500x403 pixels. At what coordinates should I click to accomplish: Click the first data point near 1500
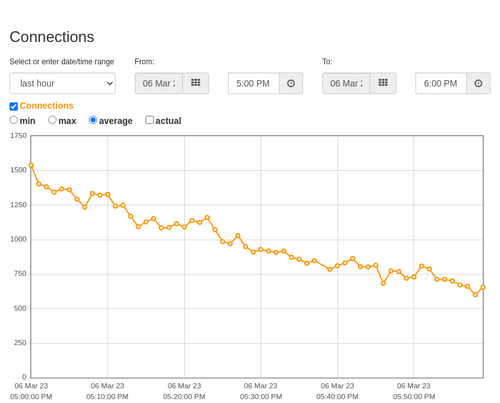pos(31,165)
